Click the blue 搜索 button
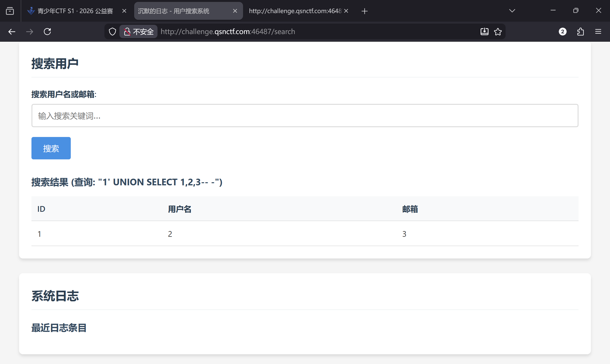The height and width of the screenshot is (364, 610). (51, 148)
